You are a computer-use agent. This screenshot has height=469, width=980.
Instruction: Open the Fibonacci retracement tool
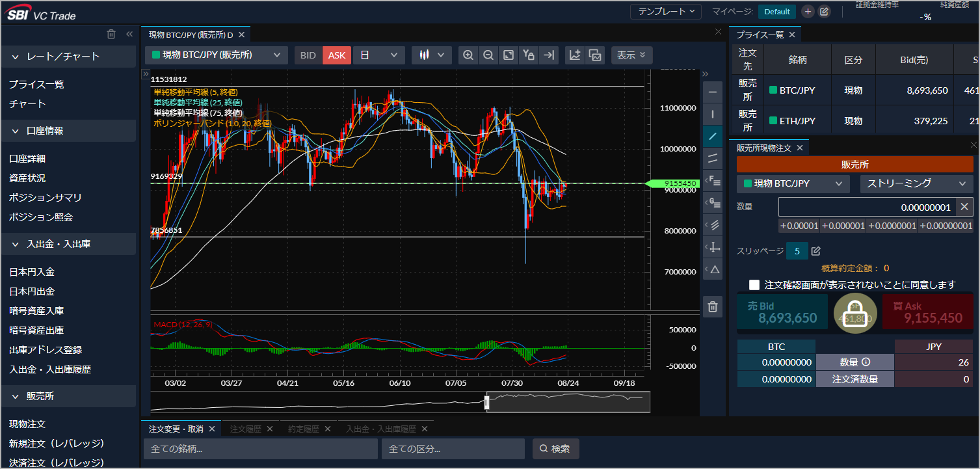pos(713,180)
